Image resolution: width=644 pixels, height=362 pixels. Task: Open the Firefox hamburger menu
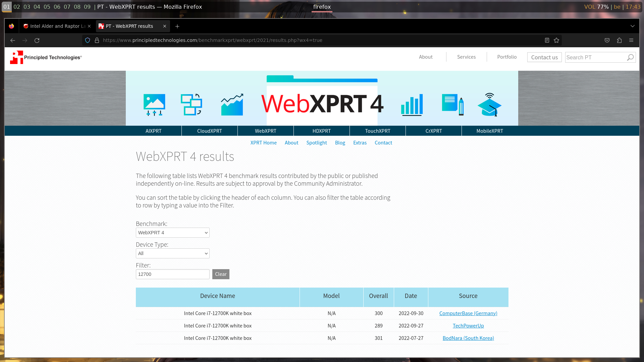point(631,40)
